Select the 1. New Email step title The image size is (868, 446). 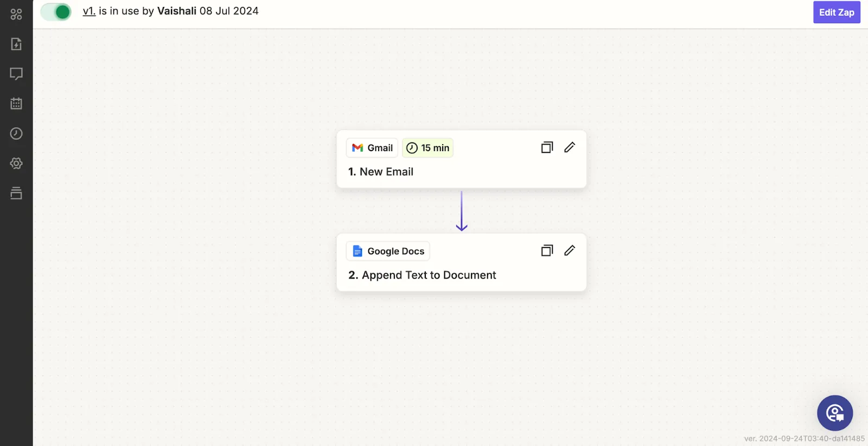[381, 172]
